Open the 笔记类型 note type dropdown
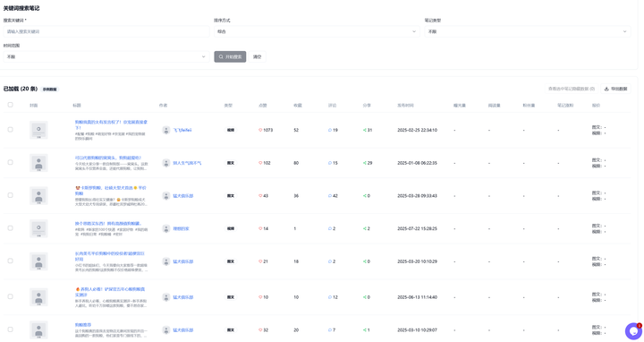This screenshot has height=342, width=644. 528,31
